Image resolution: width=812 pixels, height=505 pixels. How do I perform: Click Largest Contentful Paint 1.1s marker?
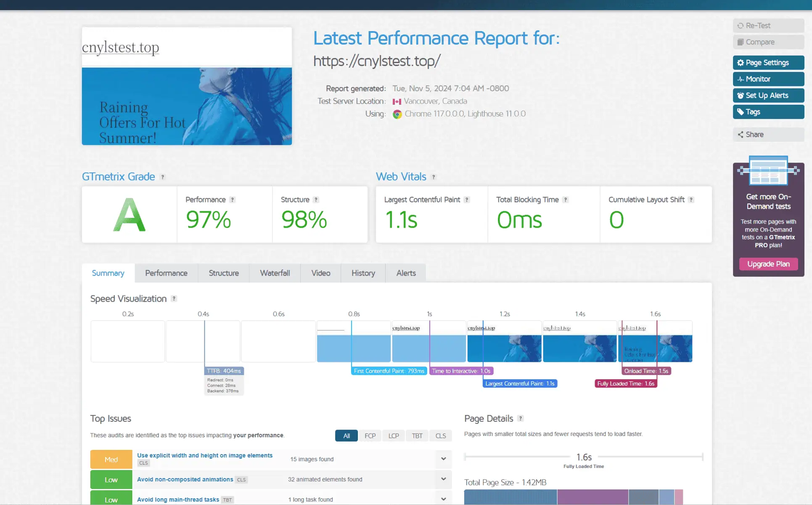tap(520, 384)
